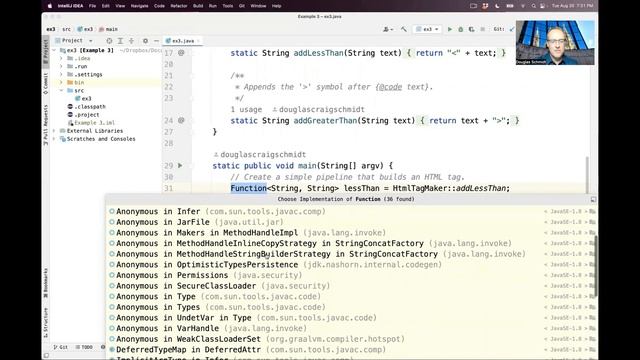Open the Tools menu
This screenshot has width=640, height=360.
click(x=228, y=6)
